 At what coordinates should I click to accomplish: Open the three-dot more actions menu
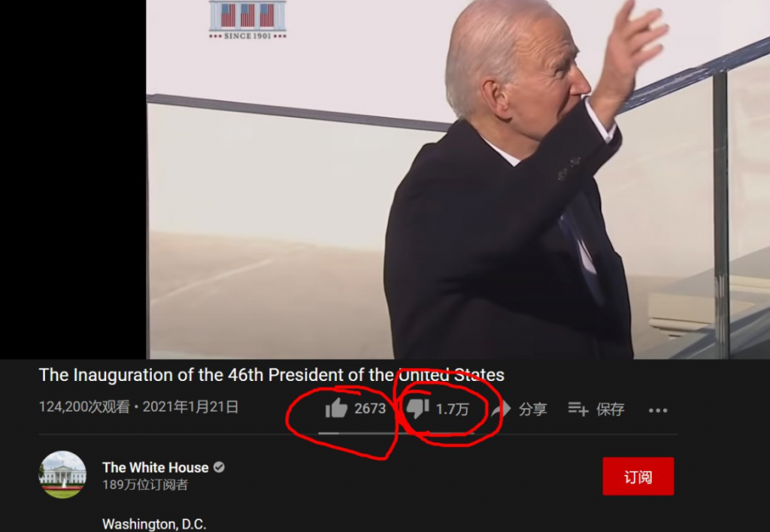click(658, 410)
